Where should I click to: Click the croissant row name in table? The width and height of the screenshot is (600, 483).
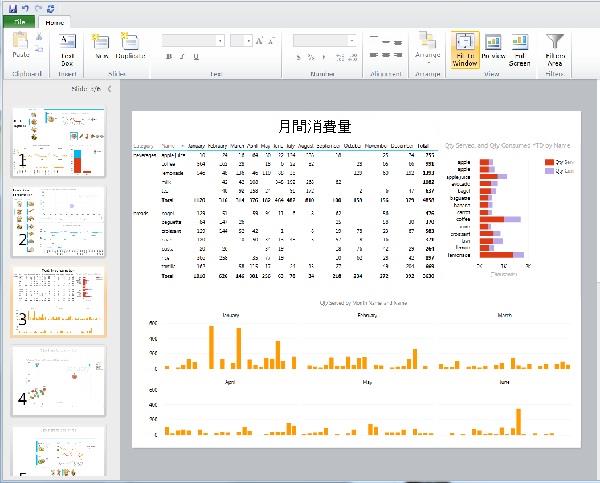(171, 231)
